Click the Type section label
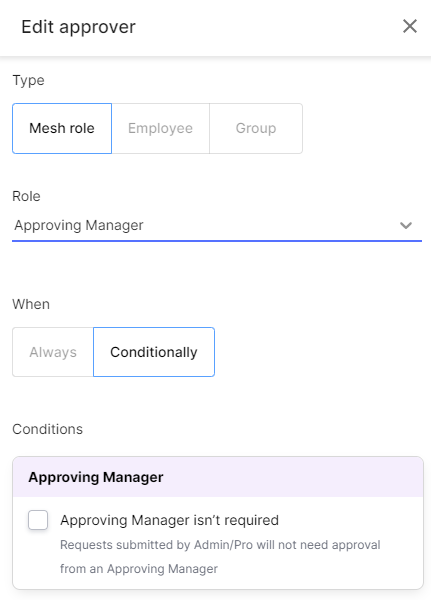431x600 pixels. (x=28, y=80)
